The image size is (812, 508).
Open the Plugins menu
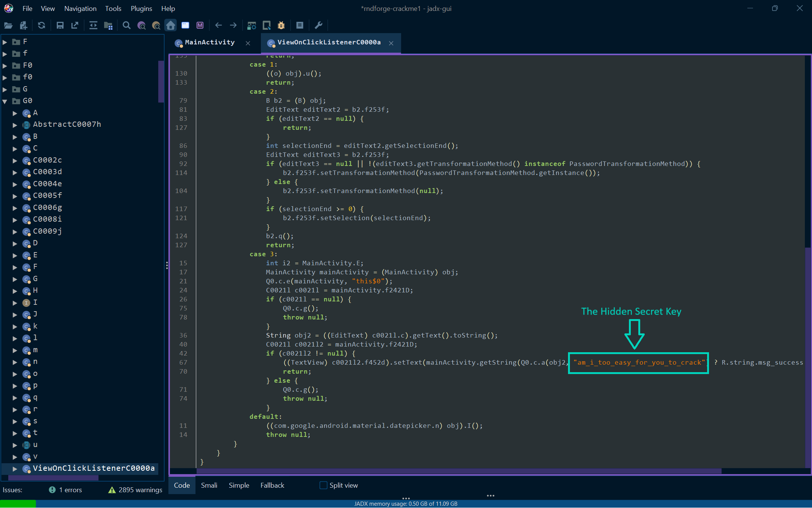point(141,8)
